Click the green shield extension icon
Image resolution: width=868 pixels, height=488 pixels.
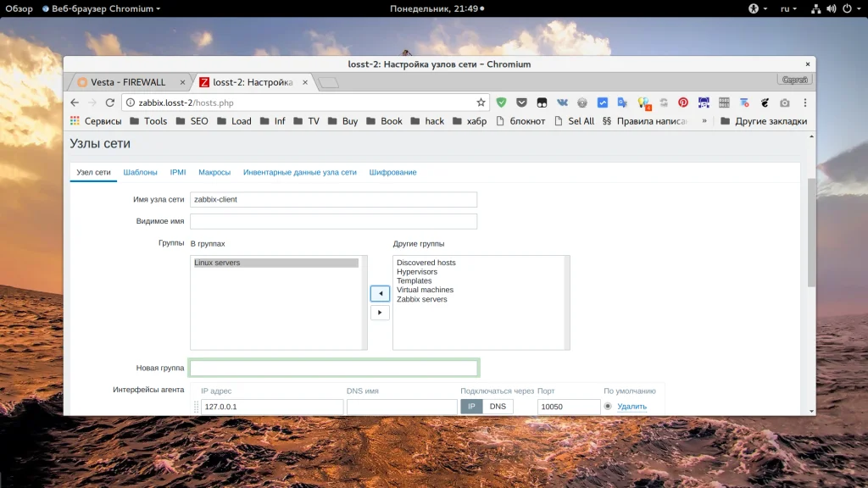point(501,103)
